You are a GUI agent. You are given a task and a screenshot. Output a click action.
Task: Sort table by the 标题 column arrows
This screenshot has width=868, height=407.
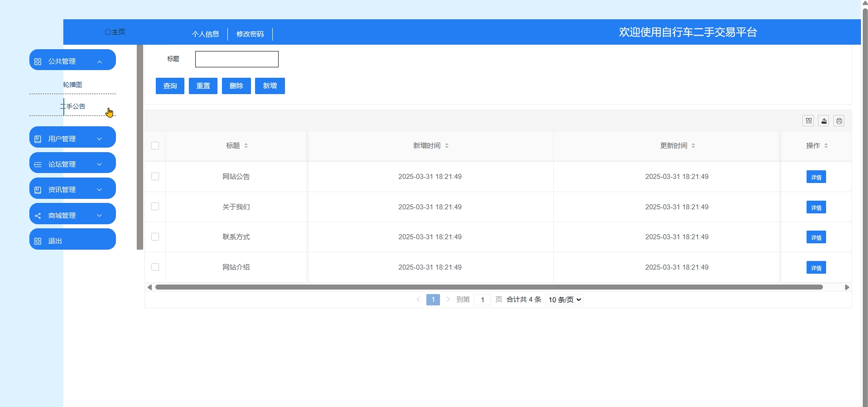coord(246,146)
